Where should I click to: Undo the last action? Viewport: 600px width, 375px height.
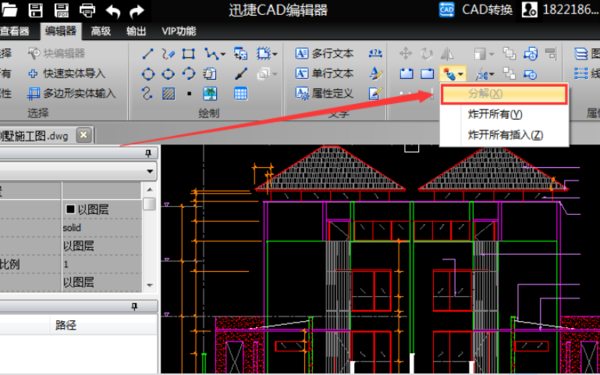point(113,11)
